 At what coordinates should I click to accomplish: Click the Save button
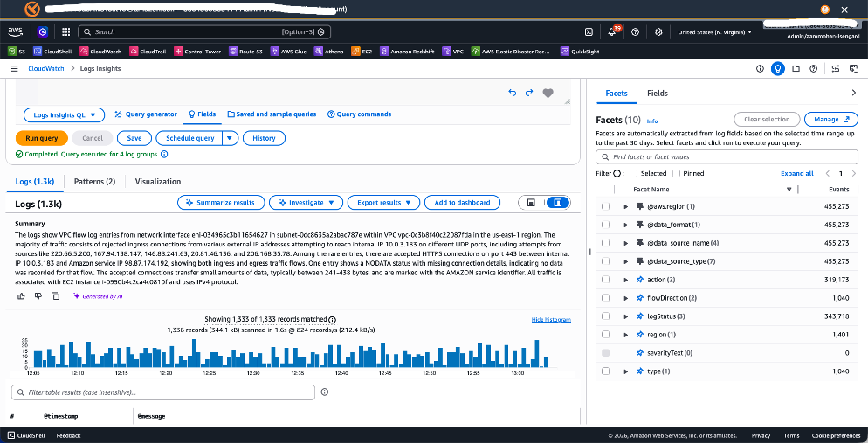134,138
